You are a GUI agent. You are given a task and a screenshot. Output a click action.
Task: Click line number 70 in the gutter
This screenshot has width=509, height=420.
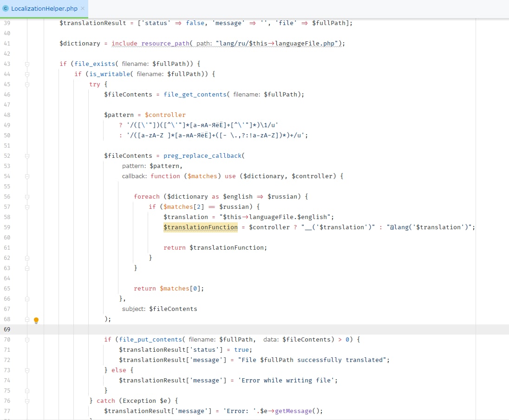pyautogui.click(x=7, y=340)
